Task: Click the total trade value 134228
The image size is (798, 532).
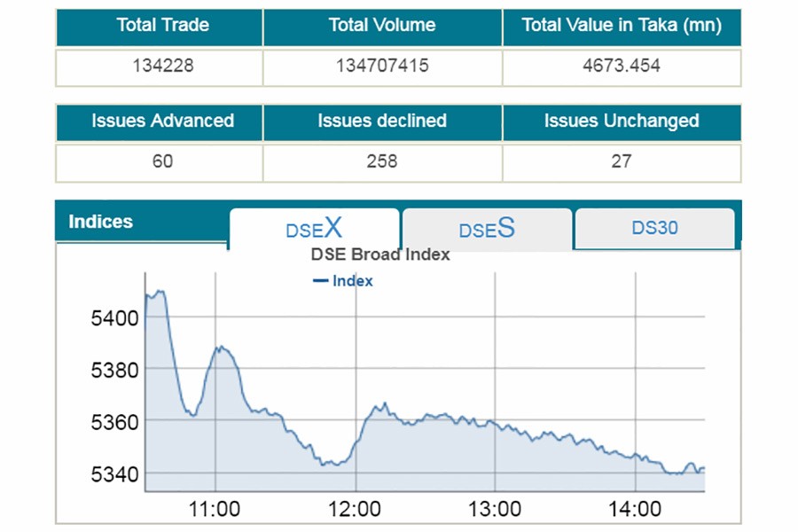Action: (x=159, y=66)
